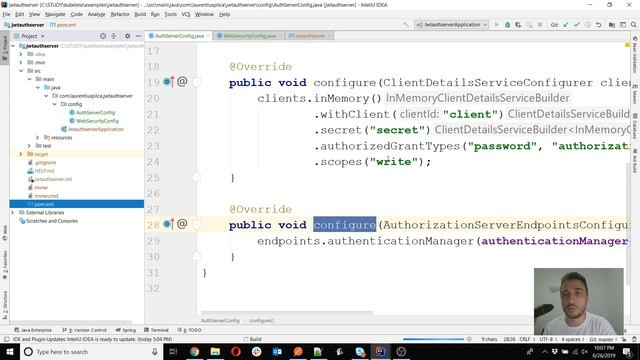Click the pom.xml breadcrumb in navigation bar
This screenshot has height=360, width=640.
[63, 25]
